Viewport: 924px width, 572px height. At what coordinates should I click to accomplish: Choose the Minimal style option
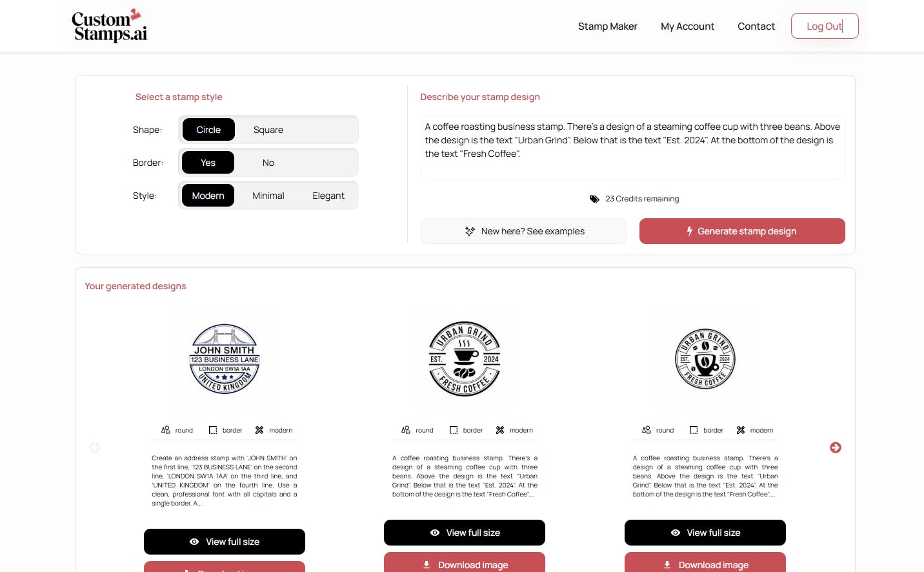(268, 196)
